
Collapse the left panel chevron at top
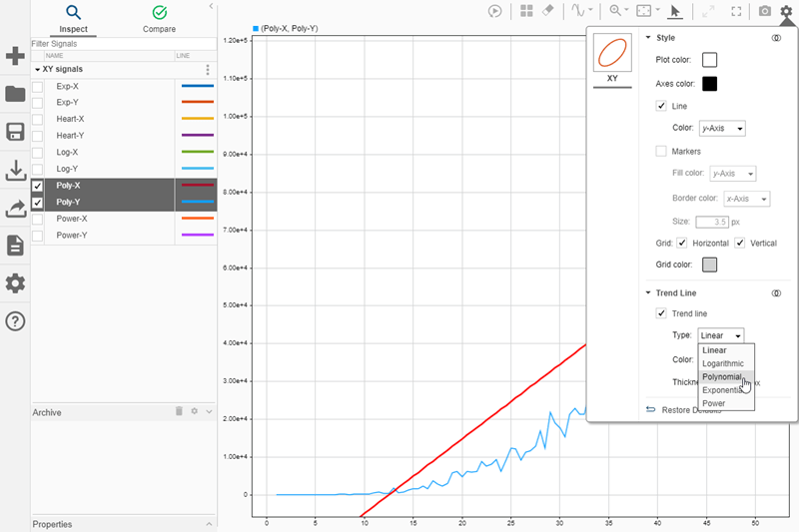coord(211,6)
